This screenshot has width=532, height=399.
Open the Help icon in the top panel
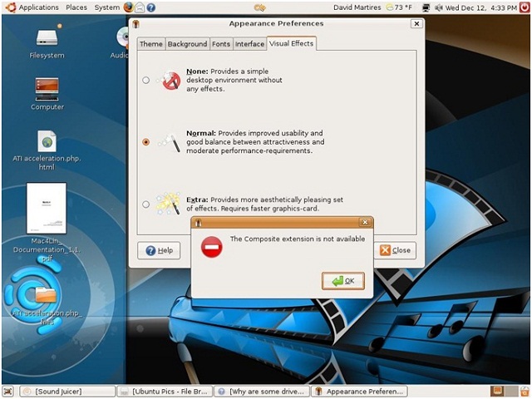click(x=150, y=7)
